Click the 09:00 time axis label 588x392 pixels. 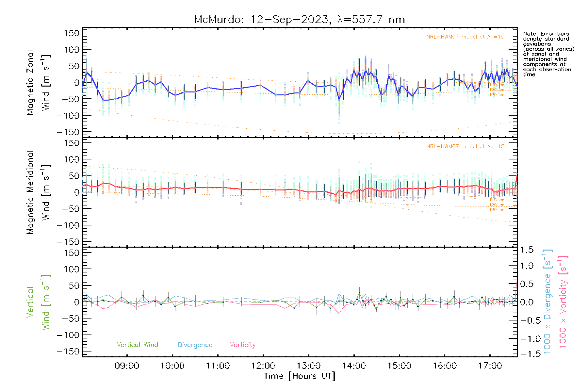coord(127,366)
